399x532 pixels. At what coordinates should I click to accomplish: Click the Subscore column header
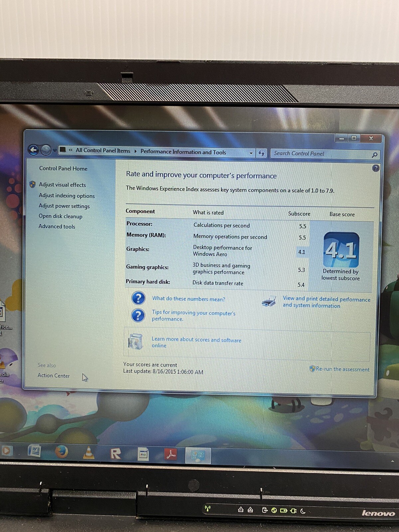click(299, 214)
